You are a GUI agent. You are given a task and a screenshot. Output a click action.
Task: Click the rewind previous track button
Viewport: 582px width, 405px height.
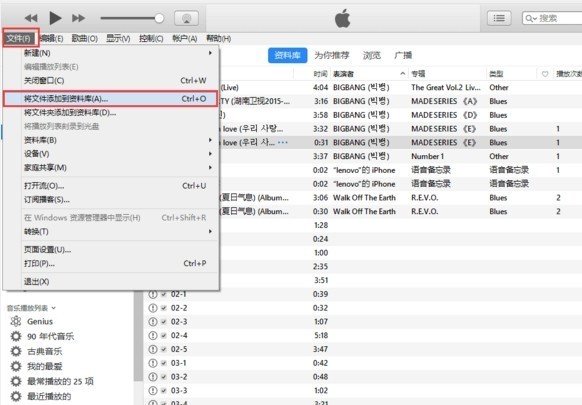tap(31, 18)
